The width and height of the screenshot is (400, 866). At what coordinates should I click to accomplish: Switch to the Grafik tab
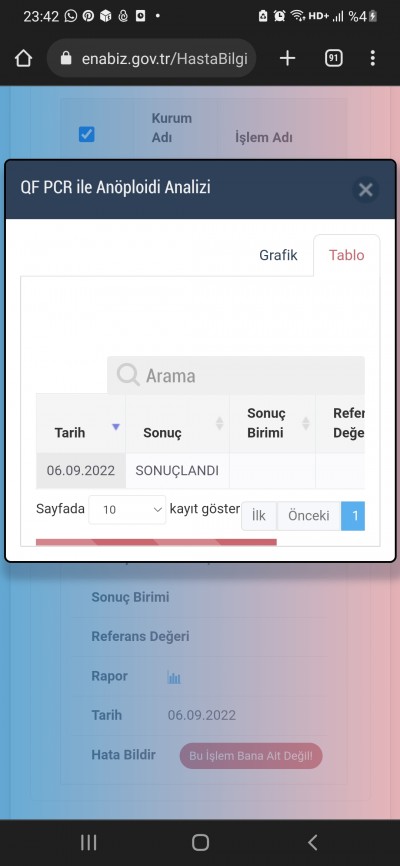(278, 255)
